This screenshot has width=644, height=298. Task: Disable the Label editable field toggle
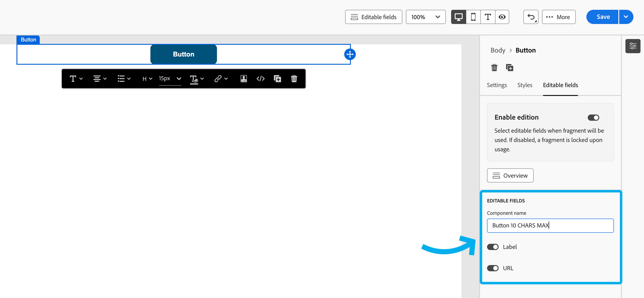pos(493,247)
